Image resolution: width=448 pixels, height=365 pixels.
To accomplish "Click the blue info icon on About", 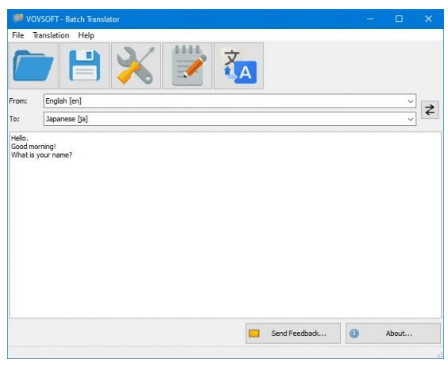I will coord(354,333).
